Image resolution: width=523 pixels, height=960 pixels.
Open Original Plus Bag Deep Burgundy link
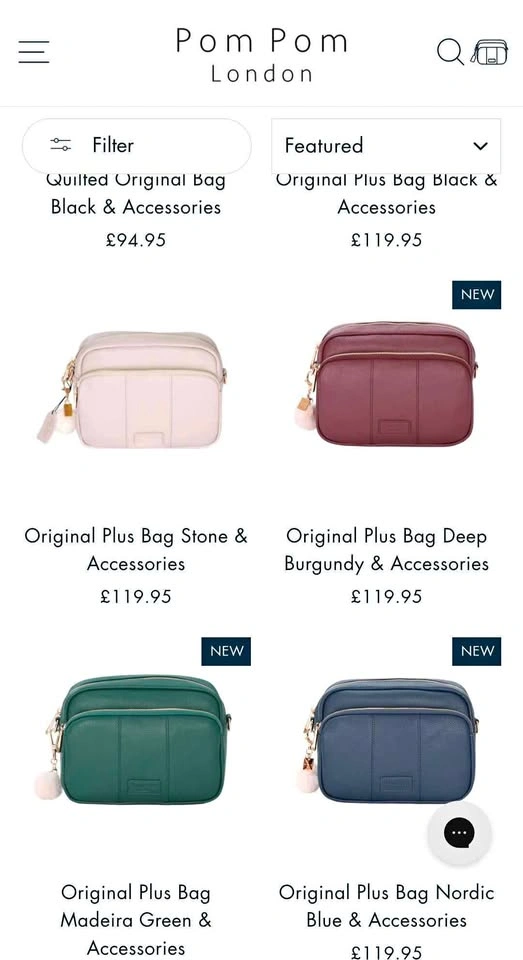386,549
